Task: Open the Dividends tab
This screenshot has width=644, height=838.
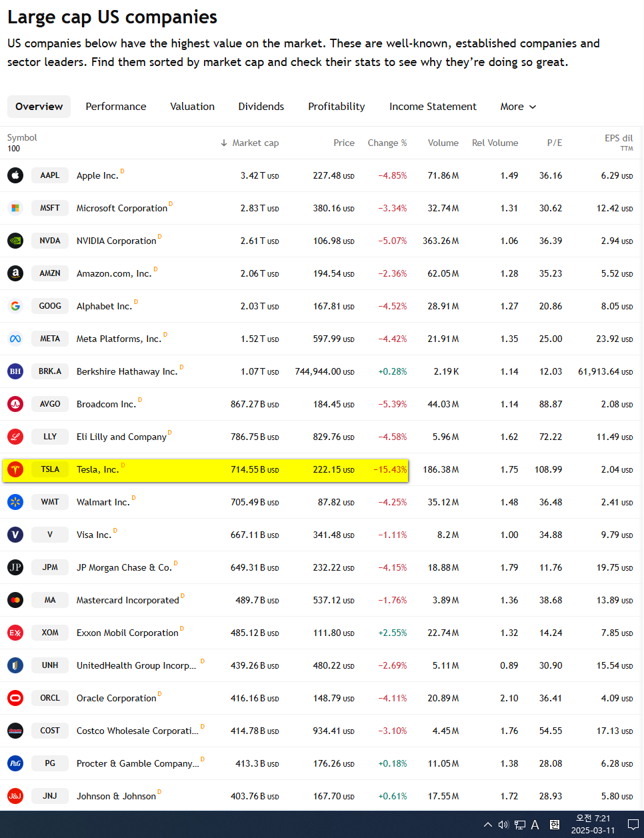Action: click(261, 107)
